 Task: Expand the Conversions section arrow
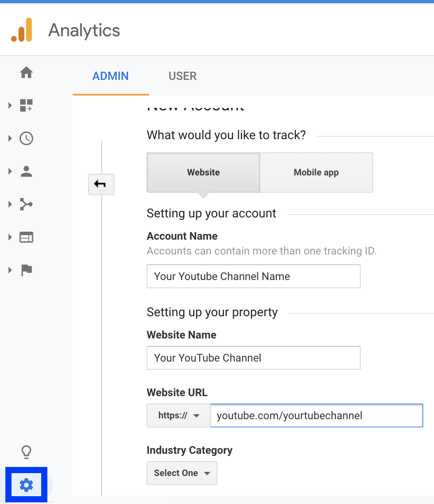[x=10, y=270]
